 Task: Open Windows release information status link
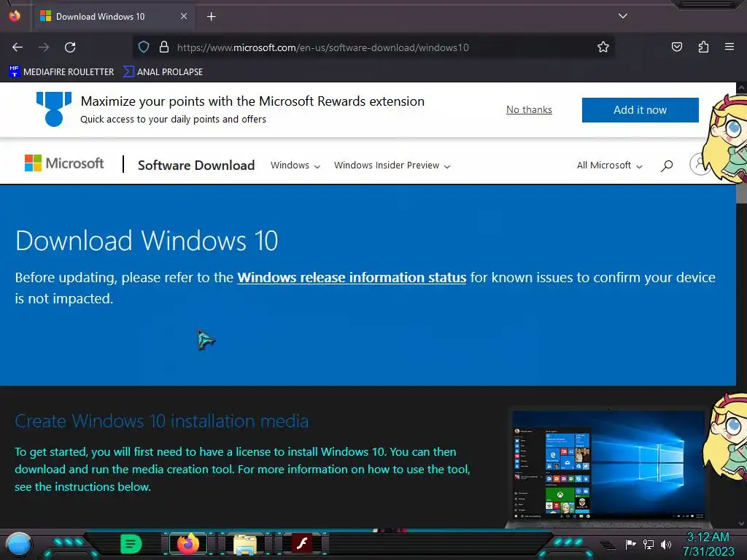tap(352, 278)
